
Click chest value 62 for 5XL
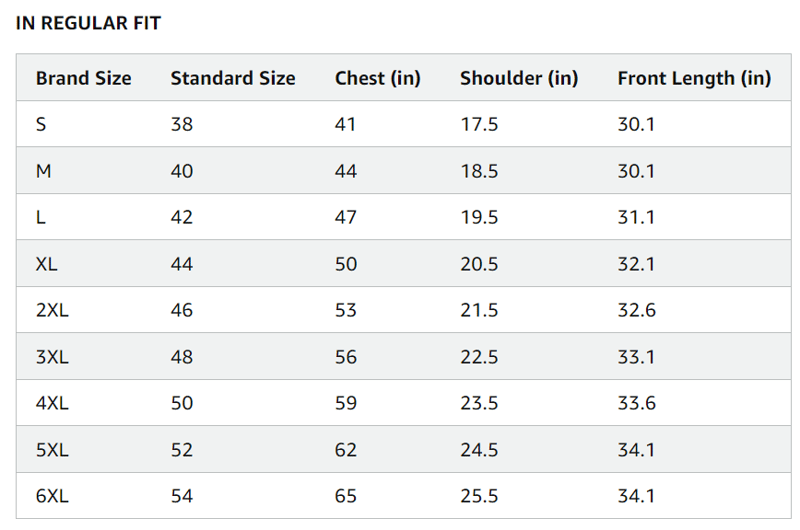[346, 450]
